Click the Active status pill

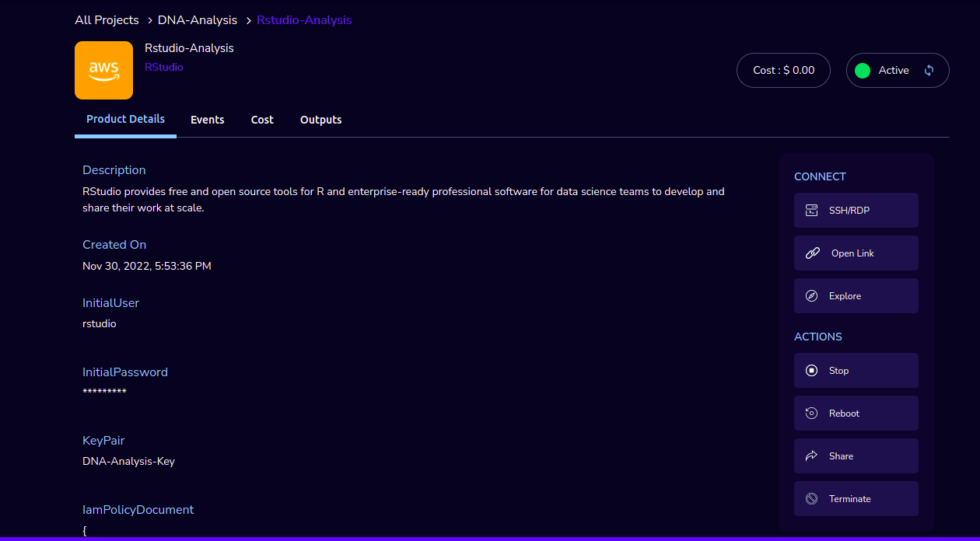pyautogui.click(x=898, y=71)
